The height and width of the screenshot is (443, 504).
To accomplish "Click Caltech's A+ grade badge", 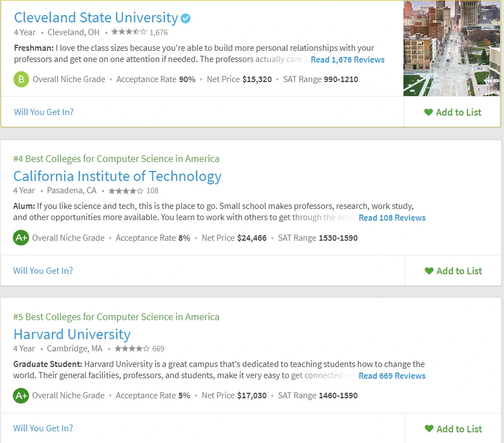I will [21, 238].
